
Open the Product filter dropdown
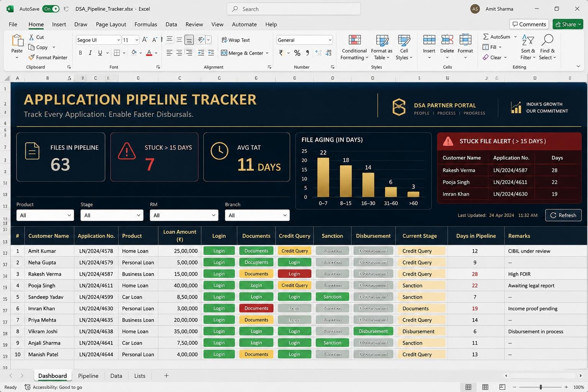click(45, 215)
